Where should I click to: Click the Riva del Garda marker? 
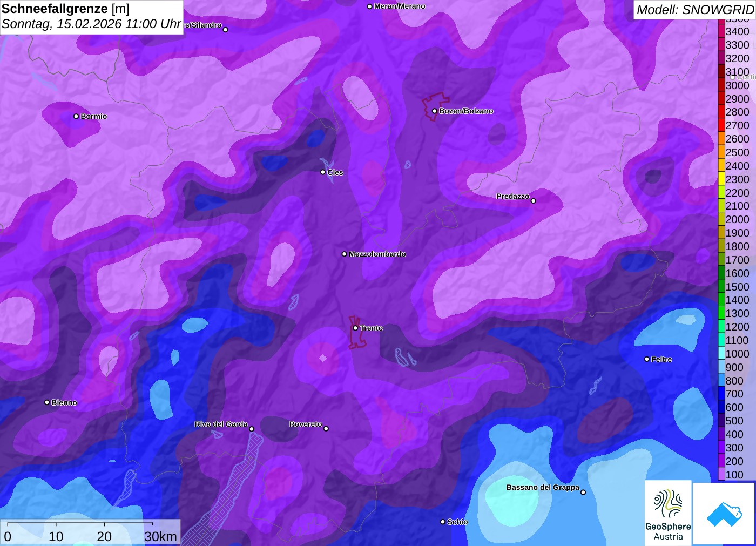[252, 429]
